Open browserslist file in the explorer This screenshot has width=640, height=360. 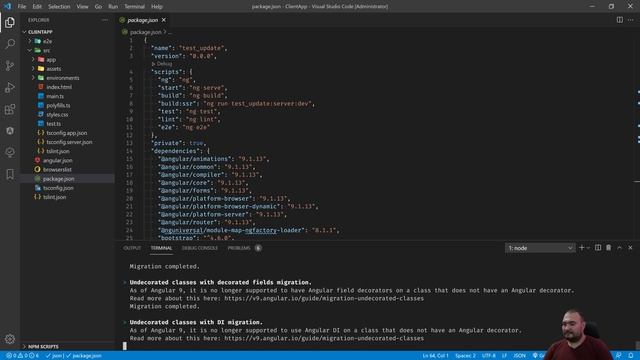(57, 169)
